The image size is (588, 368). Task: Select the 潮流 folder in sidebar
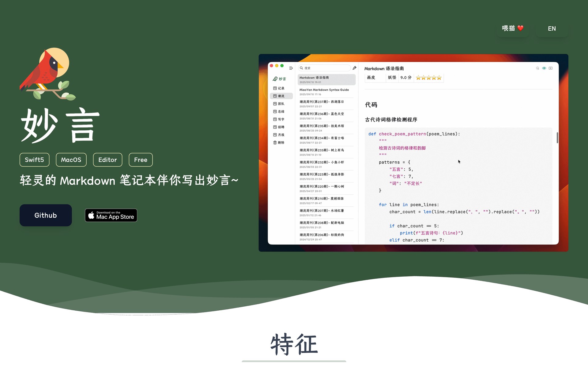[x=281, y=96]
